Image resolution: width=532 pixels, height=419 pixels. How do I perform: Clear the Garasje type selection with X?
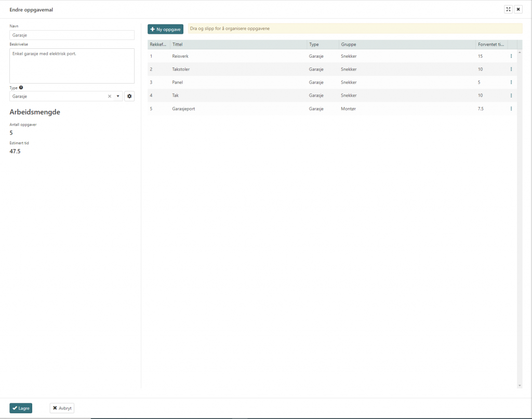(110, 96)
